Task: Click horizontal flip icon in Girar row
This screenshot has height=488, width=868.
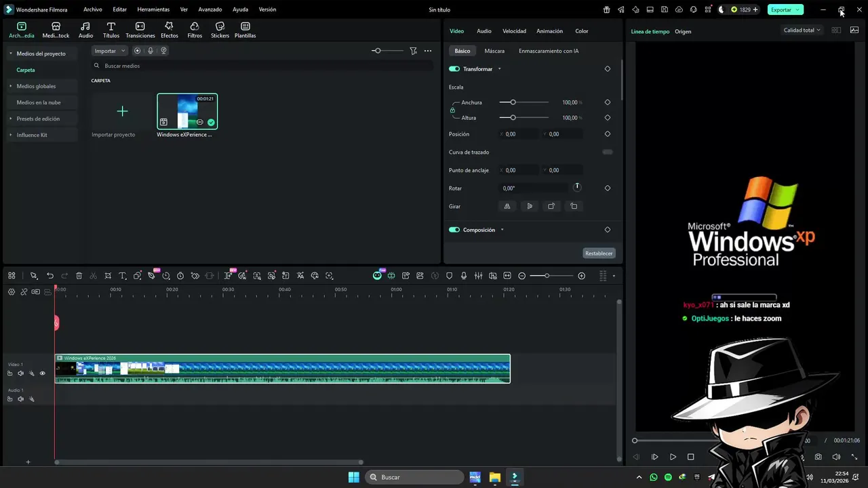Action: coord(507,206)
